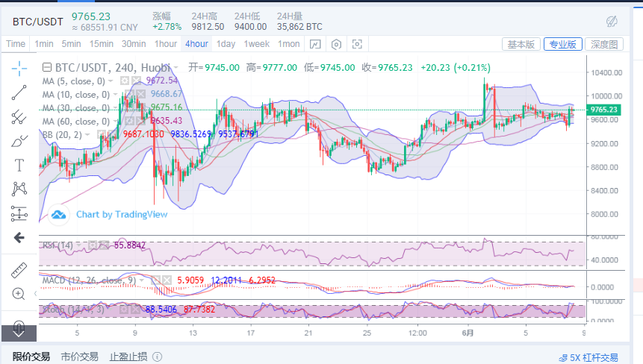Switch to the 1day timeframe

click(226, 44)
